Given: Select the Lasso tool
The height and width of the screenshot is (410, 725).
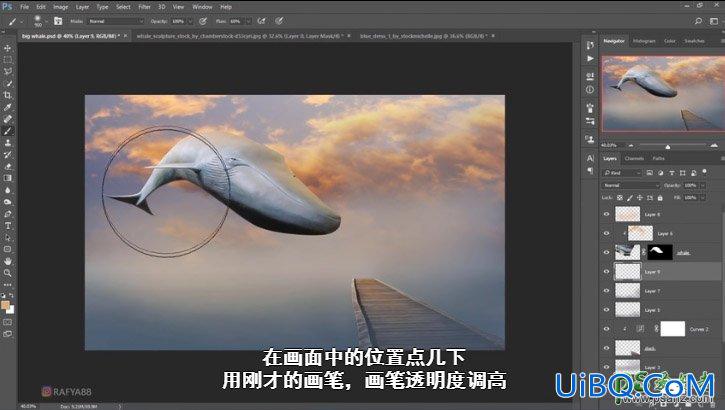Looking at the screenshot, I should pos(8,72).
